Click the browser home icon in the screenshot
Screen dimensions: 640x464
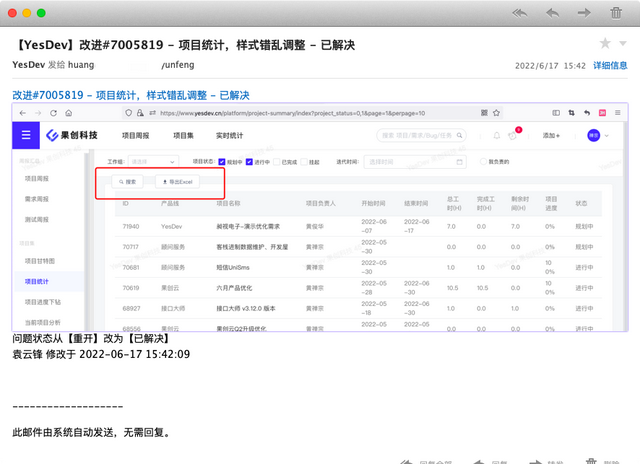69,113
